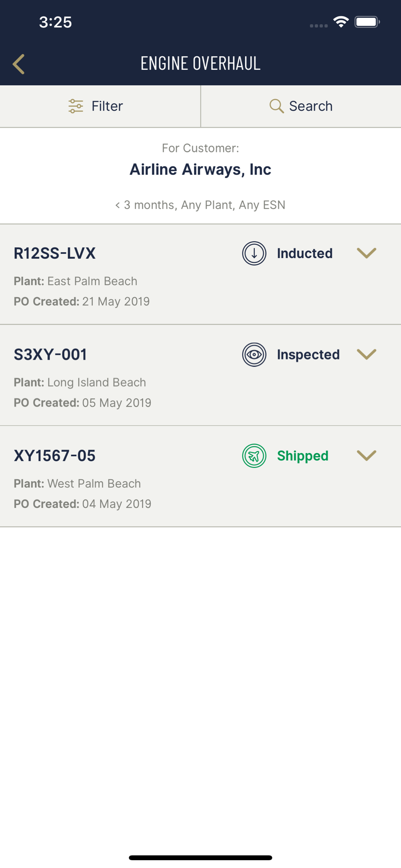Expand the R12SS-LVX engine row
This screenshot has width=401, height=868.
tap(366, 253)
